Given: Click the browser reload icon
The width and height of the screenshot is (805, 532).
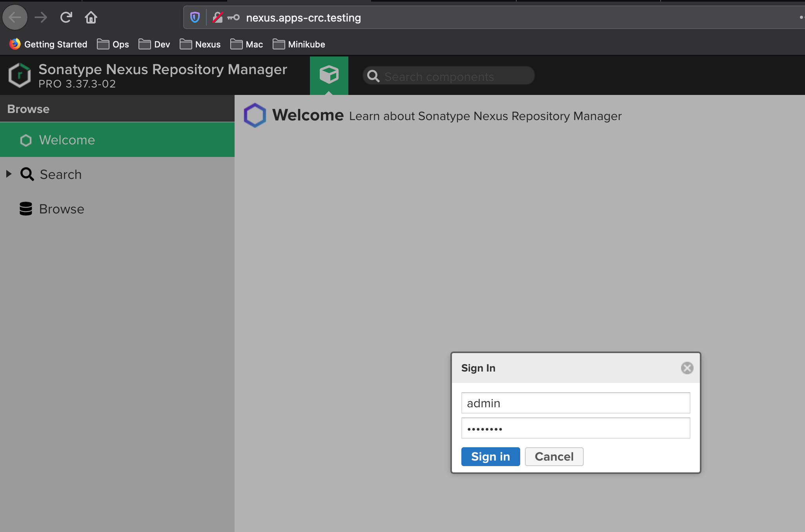Looking at the screenshot, I should [x=66, y=17].
